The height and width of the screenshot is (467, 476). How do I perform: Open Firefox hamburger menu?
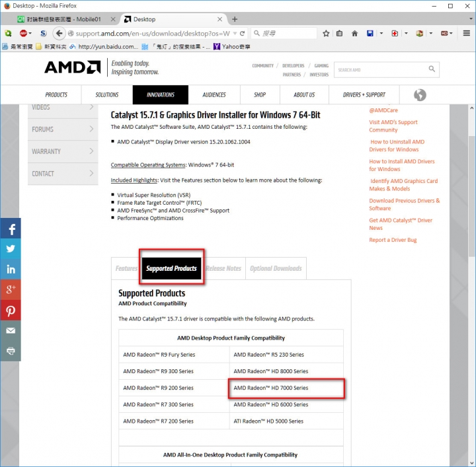click(x=467, y=33)
